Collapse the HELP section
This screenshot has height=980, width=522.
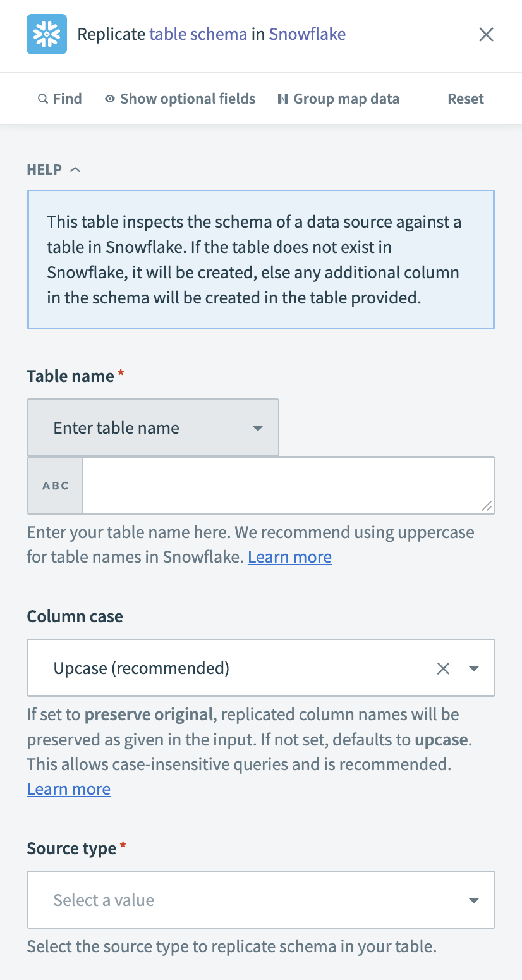pyautogui.click(x=76, y=169)
